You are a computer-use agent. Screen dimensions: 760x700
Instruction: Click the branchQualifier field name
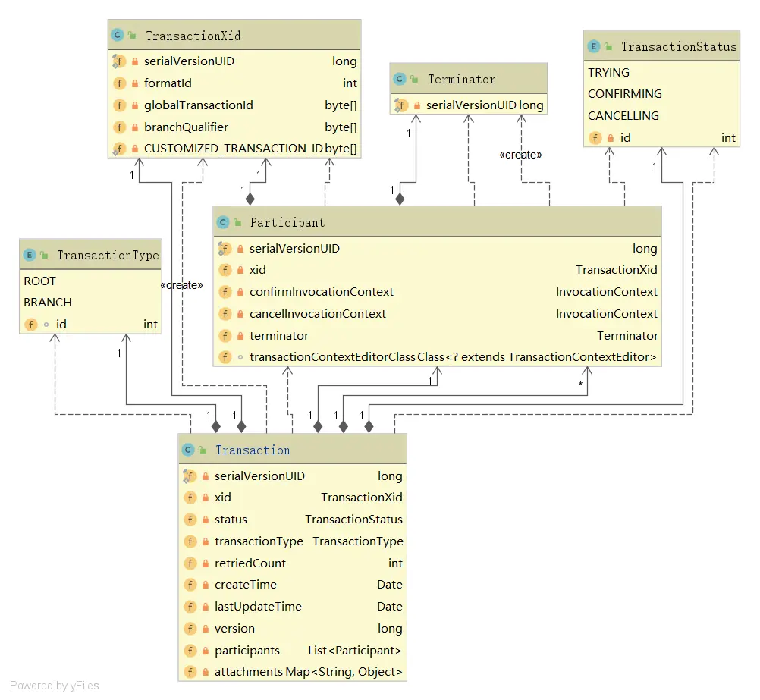186,127
